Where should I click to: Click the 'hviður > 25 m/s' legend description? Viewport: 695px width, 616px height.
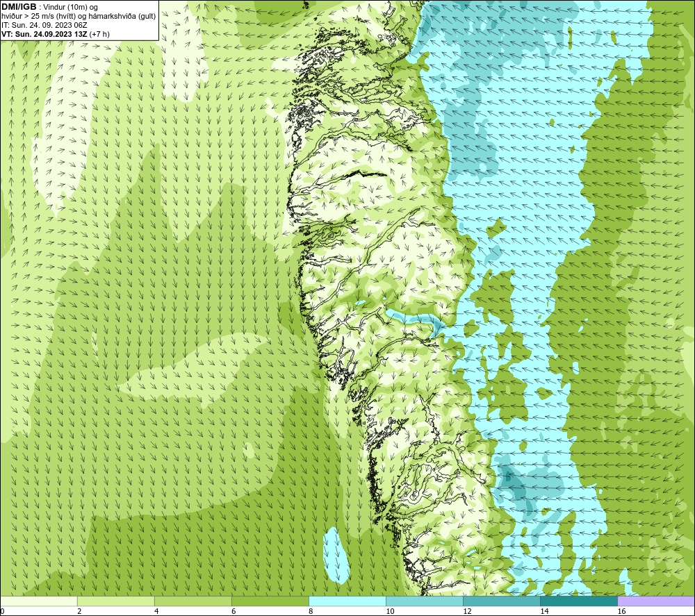79,17
